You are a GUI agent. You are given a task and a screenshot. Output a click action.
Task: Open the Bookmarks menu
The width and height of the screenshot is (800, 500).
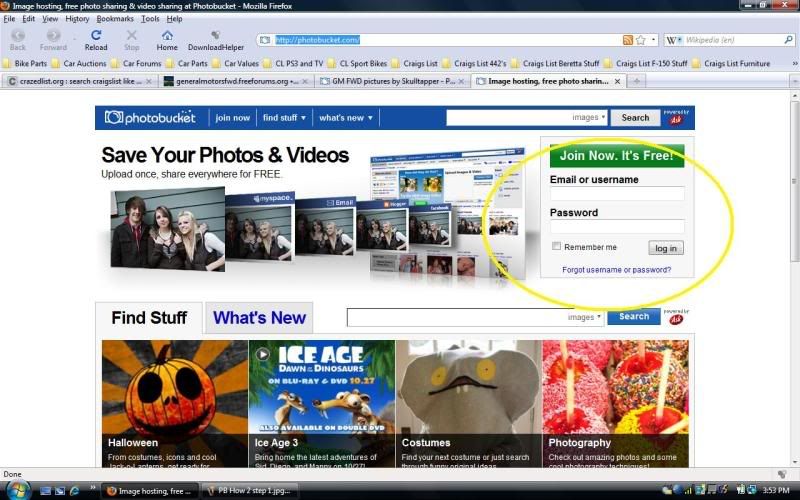tap(115, 19)
